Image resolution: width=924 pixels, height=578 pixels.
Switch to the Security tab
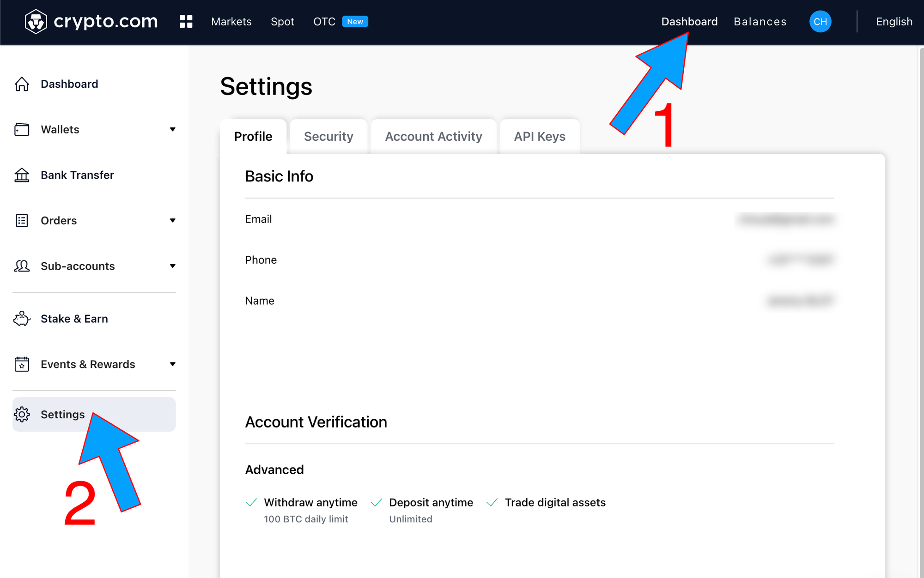pyautogui.click(x=328, y=137)
